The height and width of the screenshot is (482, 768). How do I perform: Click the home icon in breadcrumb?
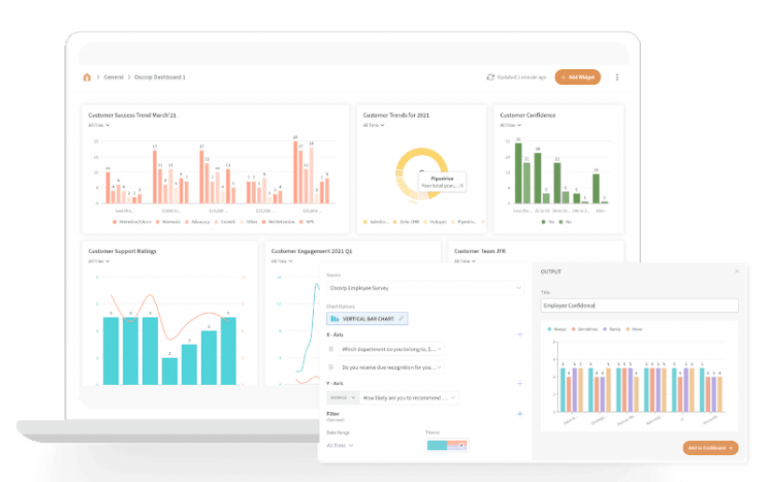tap(87, 77)
